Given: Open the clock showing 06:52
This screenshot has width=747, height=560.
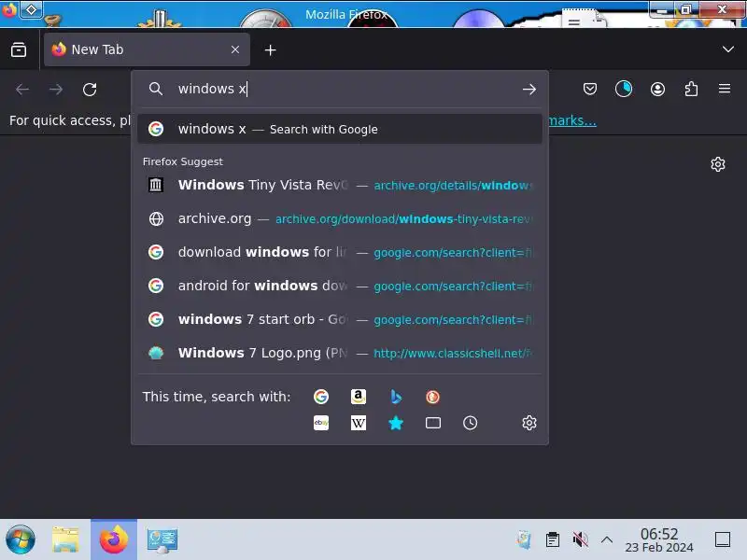Looking at the screenshot, I should [x=659, y=539].
